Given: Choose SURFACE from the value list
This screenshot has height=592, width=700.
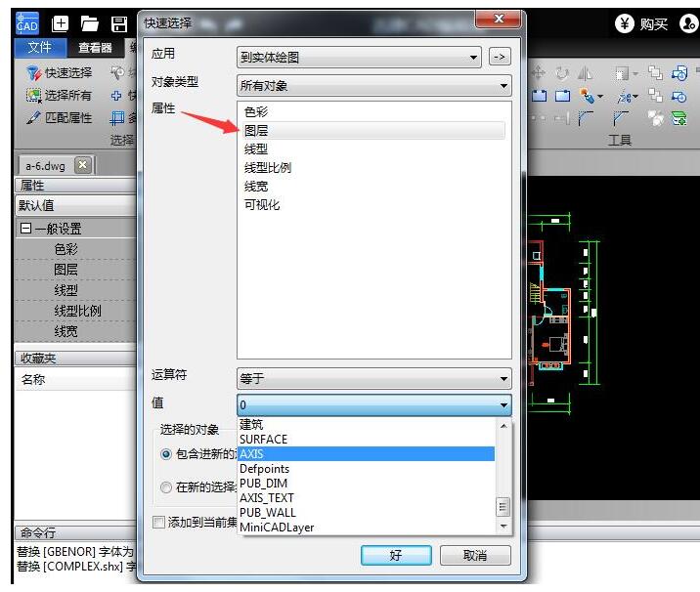Looking at the screenshot, I should coord(366,439).
